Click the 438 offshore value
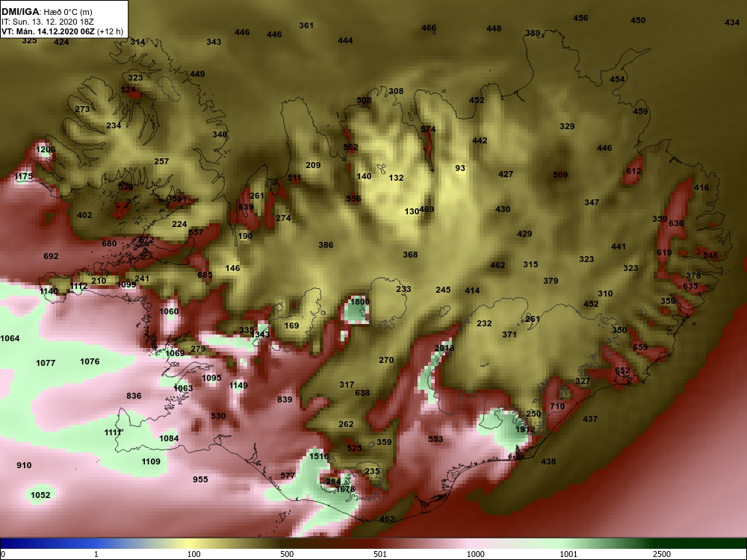Image resolution: width=747 pixels, height=560 pixels. point(548,461)
